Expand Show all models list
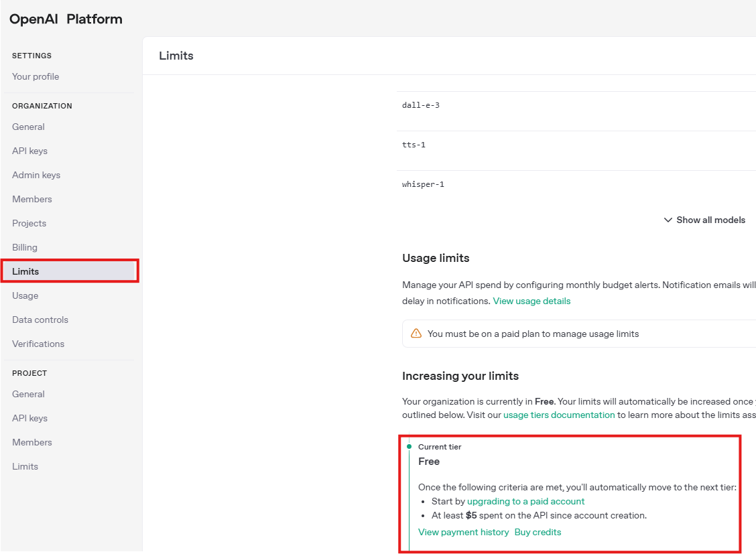756x554 pixels. [x=704, y=220]
